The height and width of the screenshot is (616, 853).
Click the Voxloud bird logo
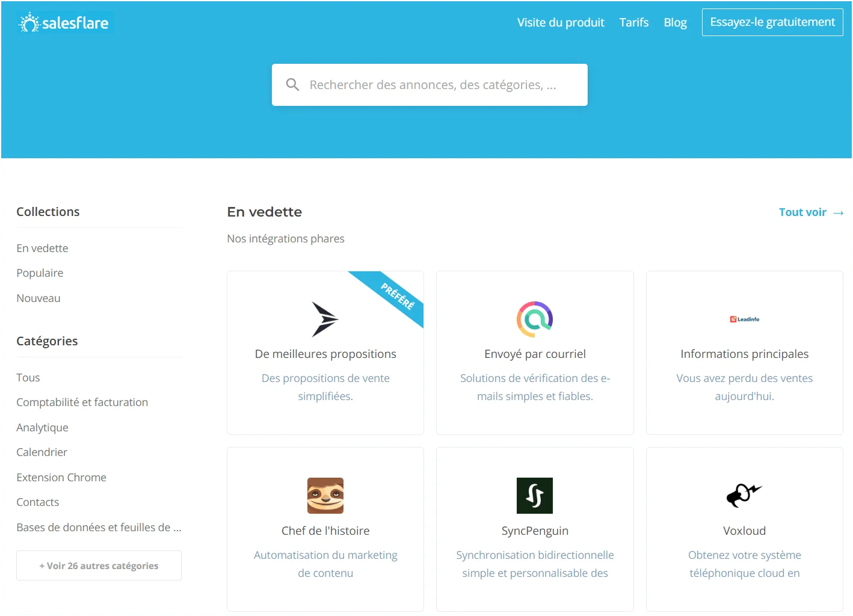pyautogui.click(x=744, y=496)
